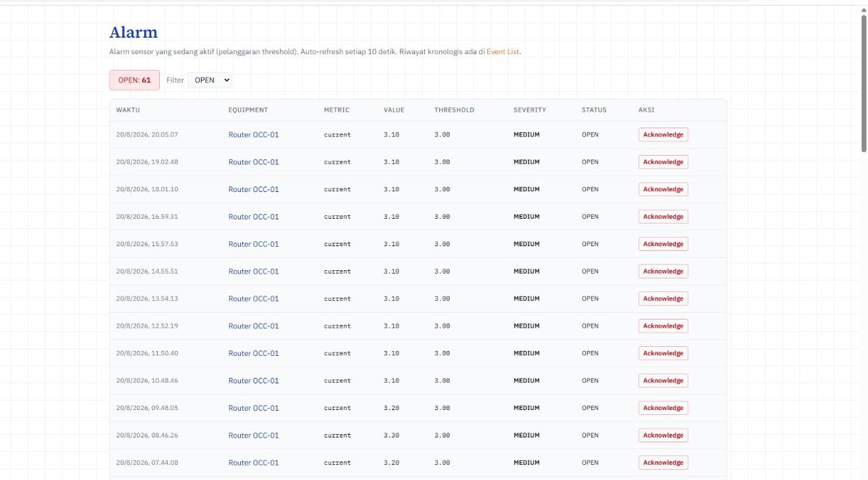Acknowledge the alarm logged at 18.01.10
This screenshot has height=480, width=868.
[x=663, y=189]
